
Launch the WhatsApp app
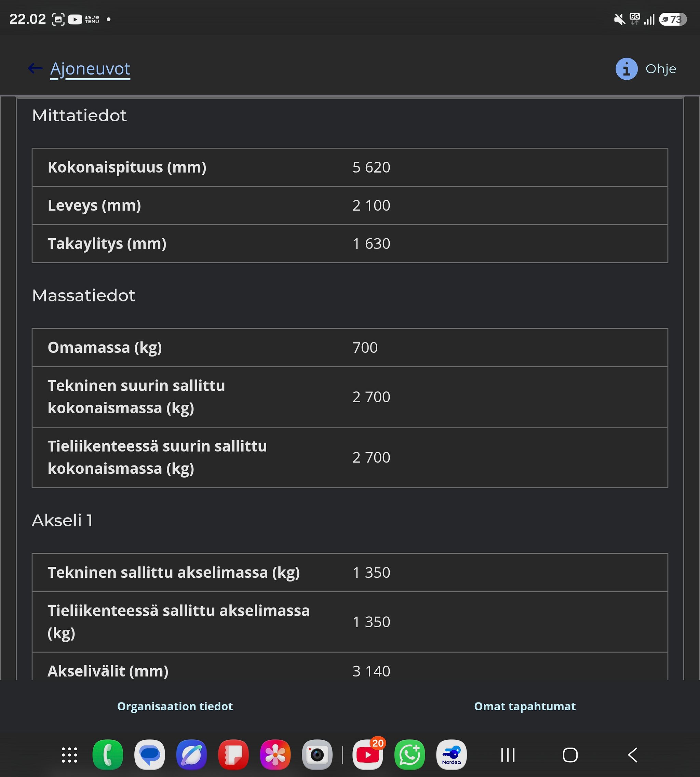[409, 755]
